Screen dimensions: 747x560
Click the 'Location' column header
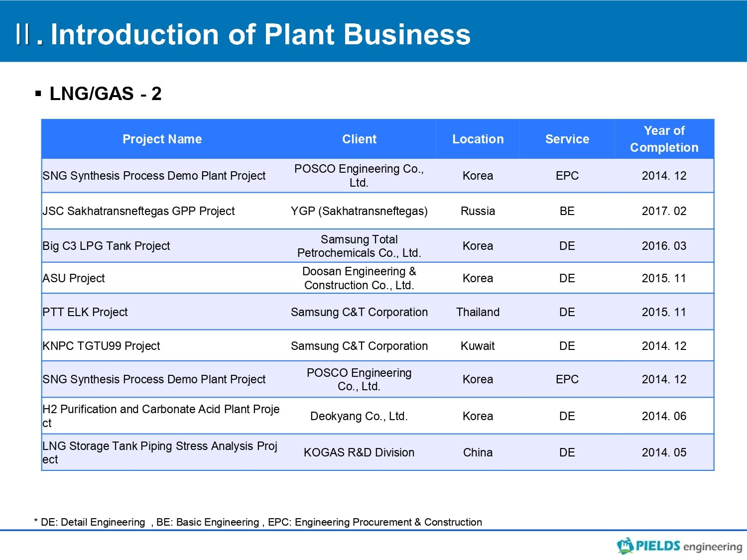(478, 139)
